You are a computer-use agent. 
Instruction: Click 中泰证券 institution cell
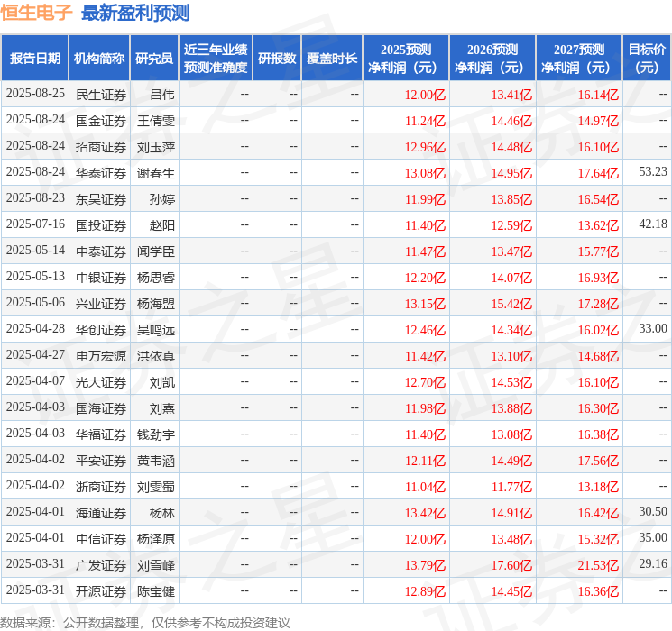101,251
